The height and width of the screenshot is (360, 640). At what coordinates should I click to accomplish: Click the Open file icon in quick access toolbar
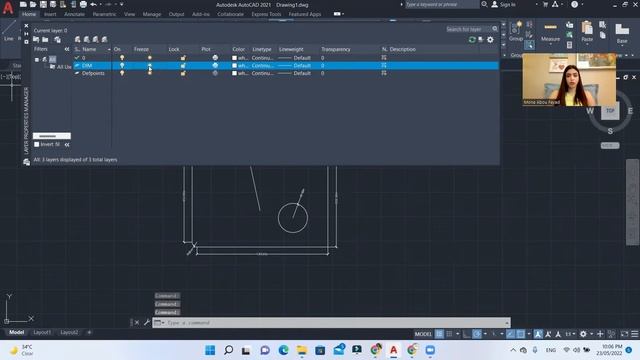pos(33,4)
